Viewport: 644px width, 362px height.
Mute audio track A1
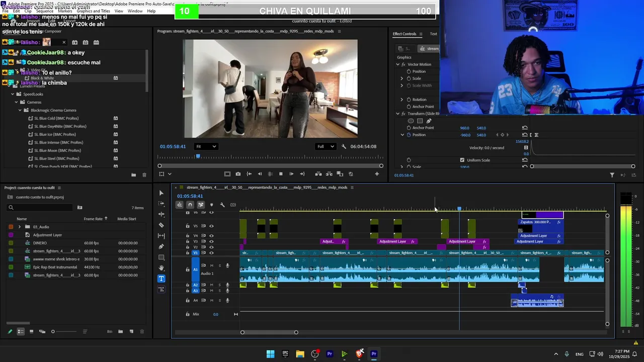(212, 265)
